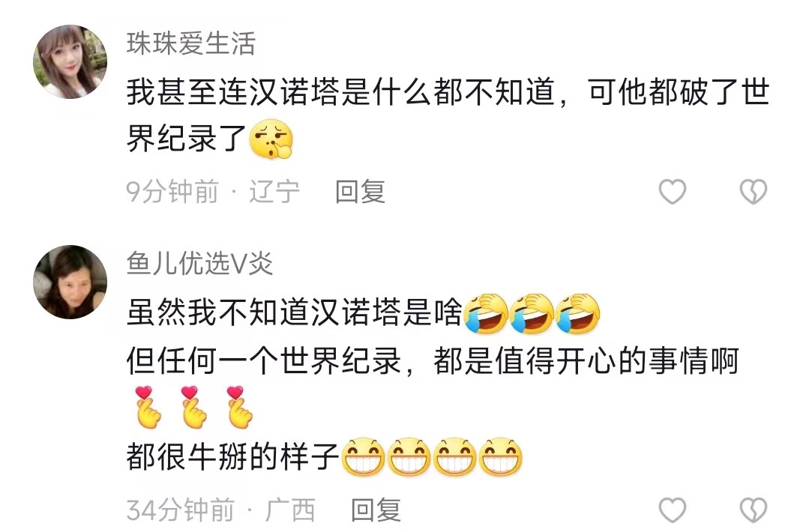Like the comment by 鱼儿优选V炎
Viewport: 809px width, 532px height.
[x=673, y=510]
